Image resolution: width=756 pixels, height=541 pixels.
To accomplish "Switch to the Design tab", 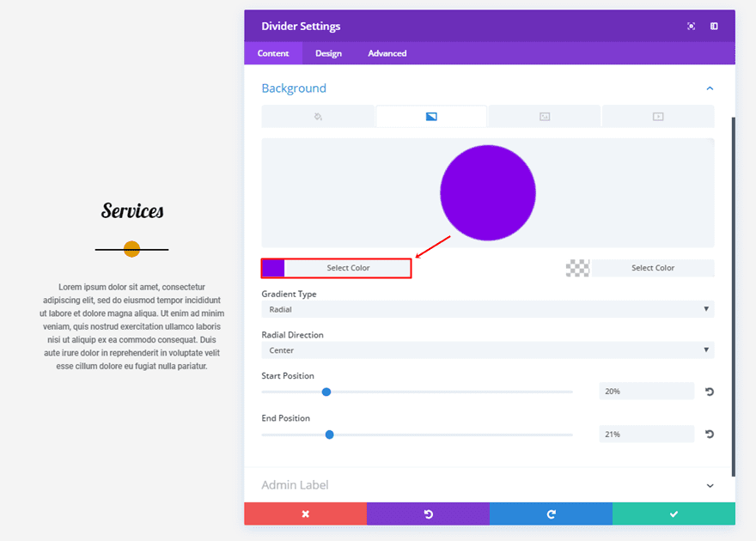I will tap(328, 53).
